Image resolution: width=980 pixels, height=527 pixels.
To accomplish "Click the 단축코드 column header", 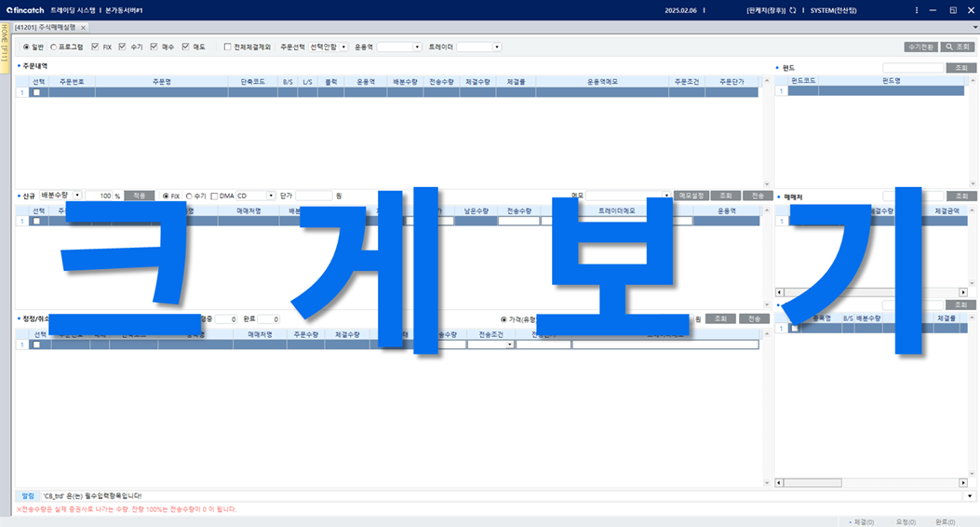I will pos(252,82).
